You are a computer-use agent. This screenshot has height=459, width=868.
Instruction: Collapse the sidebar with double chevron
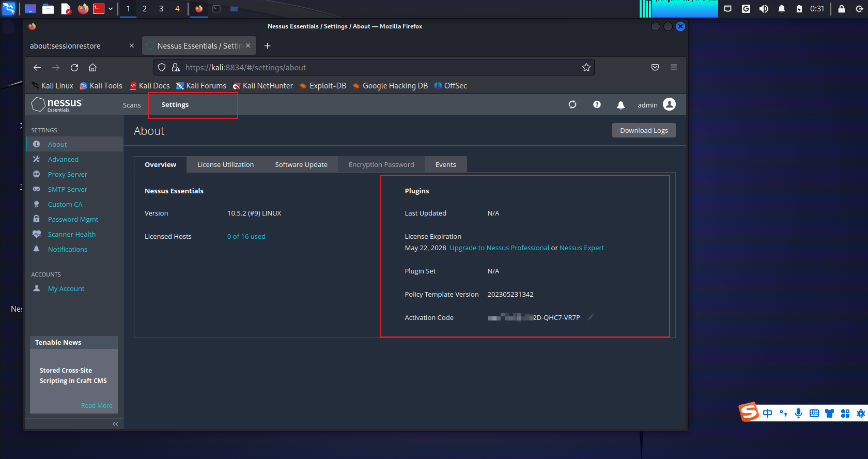115,424
